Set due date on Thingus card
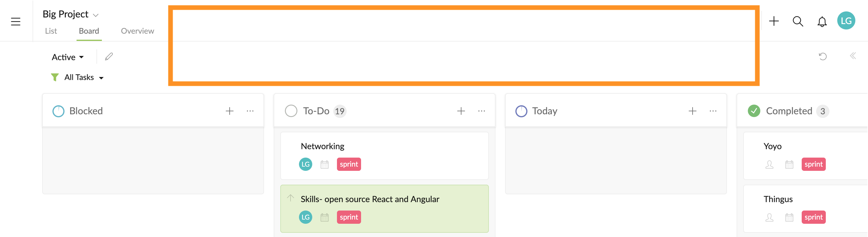The width and height of the screenshot is (868, 237). click(x=789, y=217)
